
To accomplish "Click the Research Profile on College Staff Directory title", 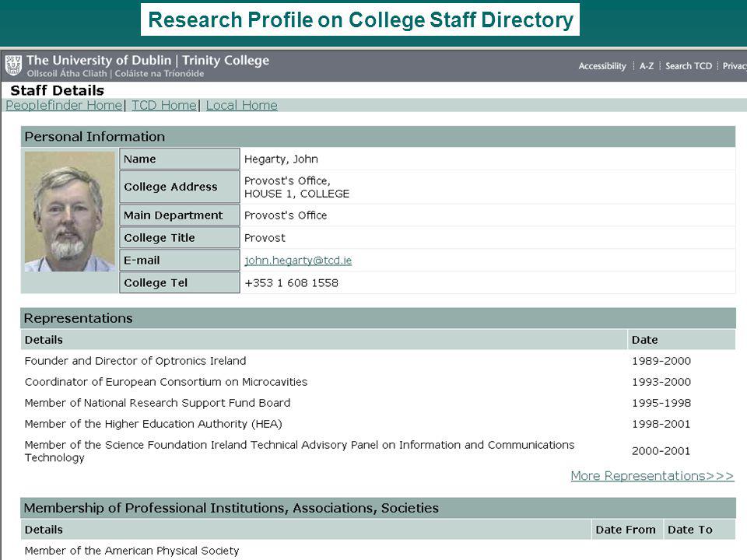I will click(360, 20).
